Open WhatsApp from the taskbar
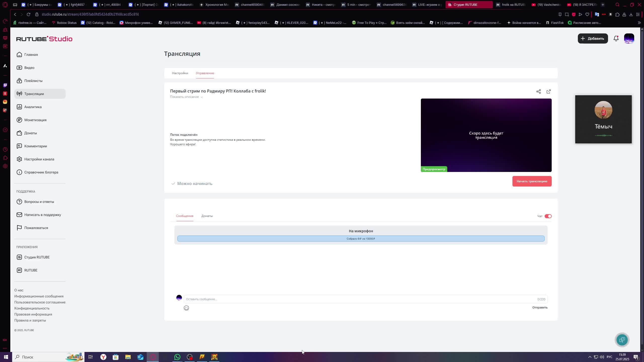The image size is (644, 362). [x=177, y=357]
